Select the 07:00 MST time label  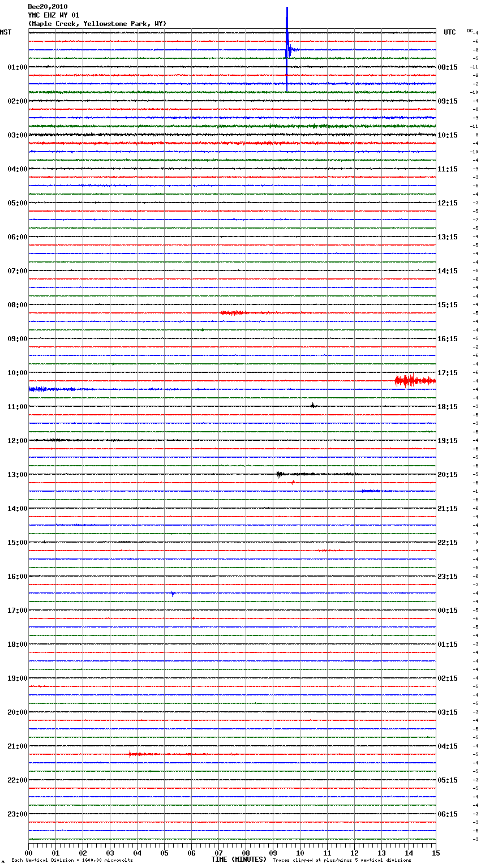[x=18, y=271]
